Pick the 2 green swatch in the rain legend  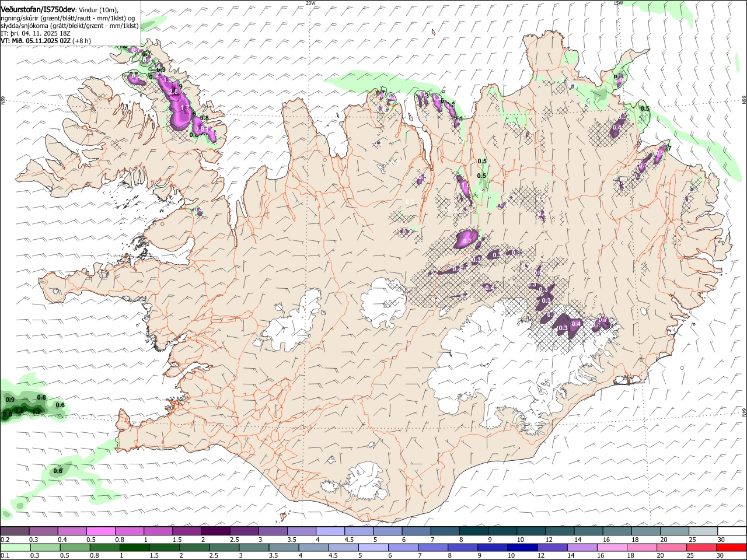(x=194, y=548)
